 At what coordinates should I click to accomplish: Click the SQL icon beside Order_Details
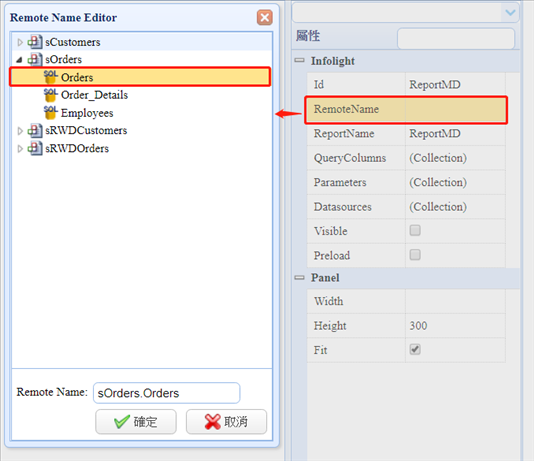pyautogui.click(x=50, y=95)
